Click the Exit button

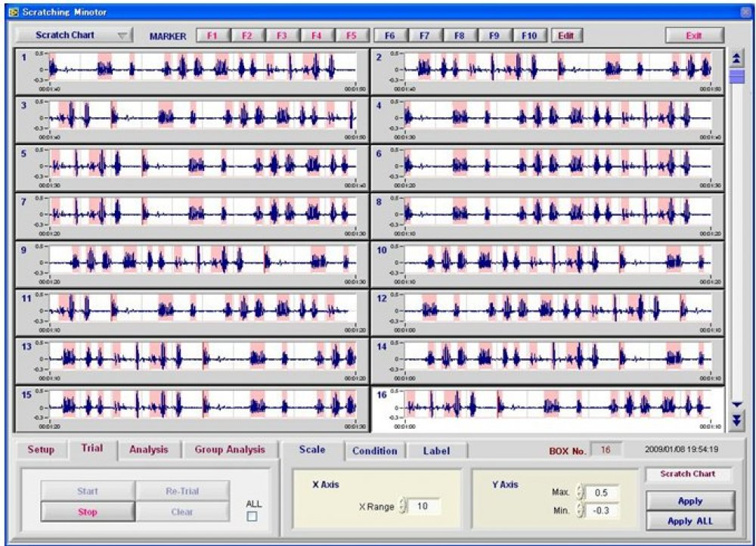point(694,36)
